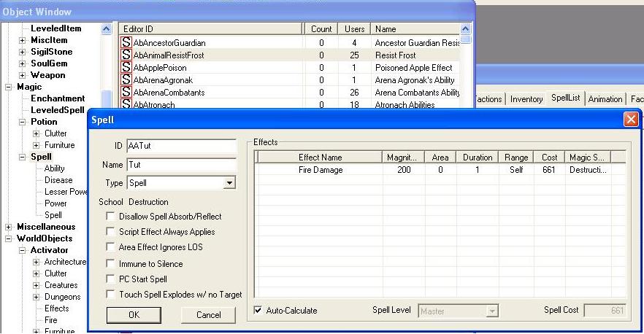
Task: Uncheck the Auto-Calculate checkbox
Action: pos(258,310)
